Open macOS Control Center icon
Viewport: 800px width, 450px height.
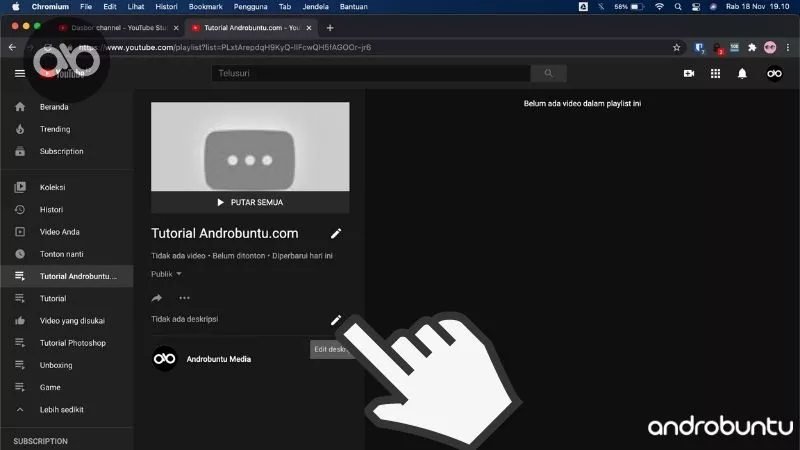(x=696, y=7)
